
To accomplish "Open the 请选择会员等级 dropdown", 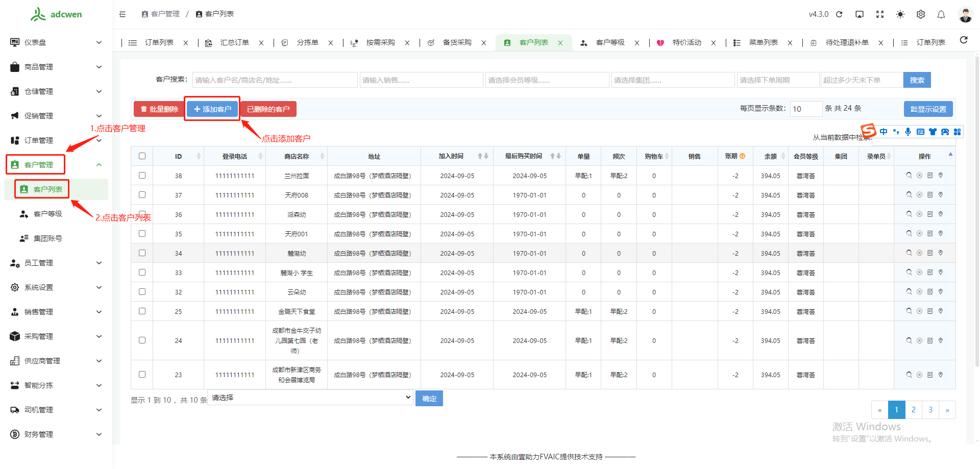I will click(547, 80).
